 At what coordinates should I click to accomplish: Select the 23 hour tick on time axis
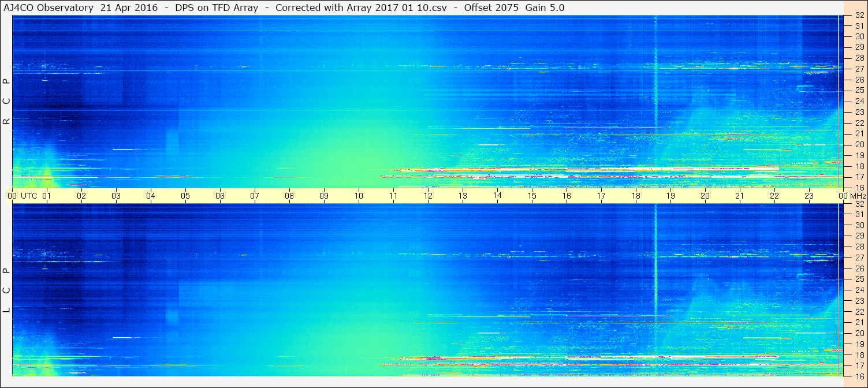pyautogui.click(x=809, y=196)
